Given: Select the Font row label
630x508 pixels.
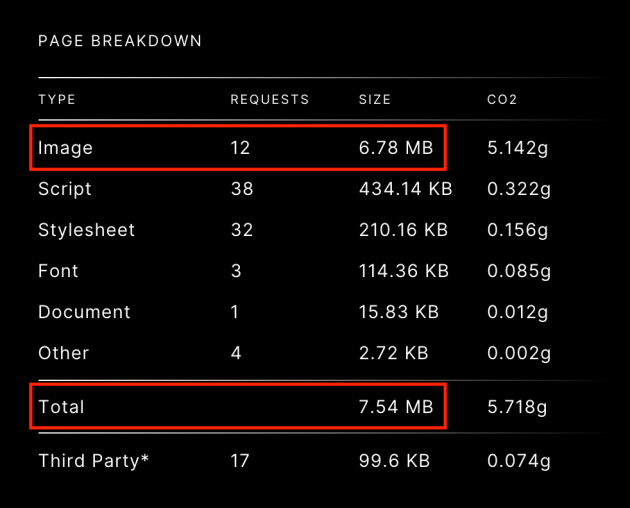Looking at the screenshot, I should click(58, 271).
